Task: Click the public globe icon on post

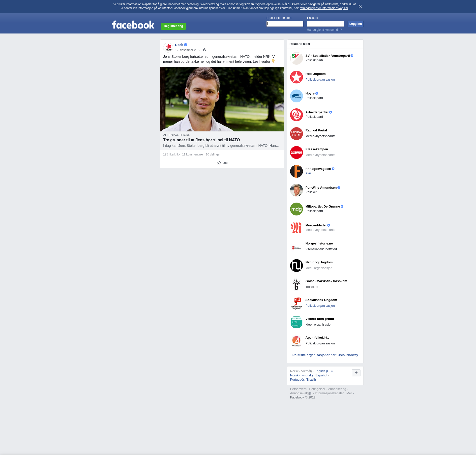Action: [x=205, y=50]
